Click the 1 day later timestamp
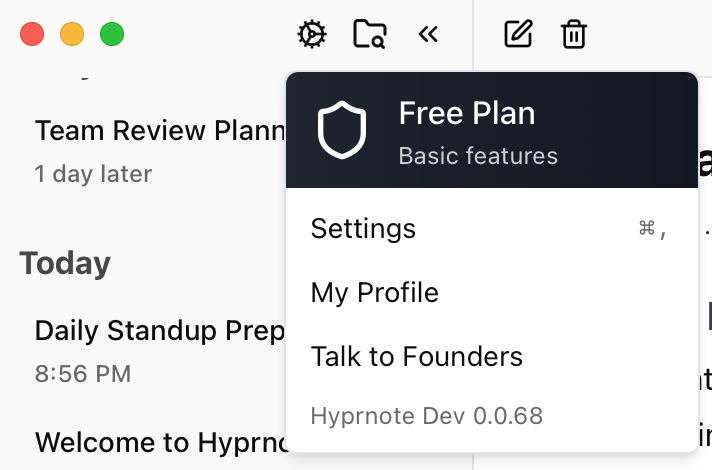 pos(94,174)
